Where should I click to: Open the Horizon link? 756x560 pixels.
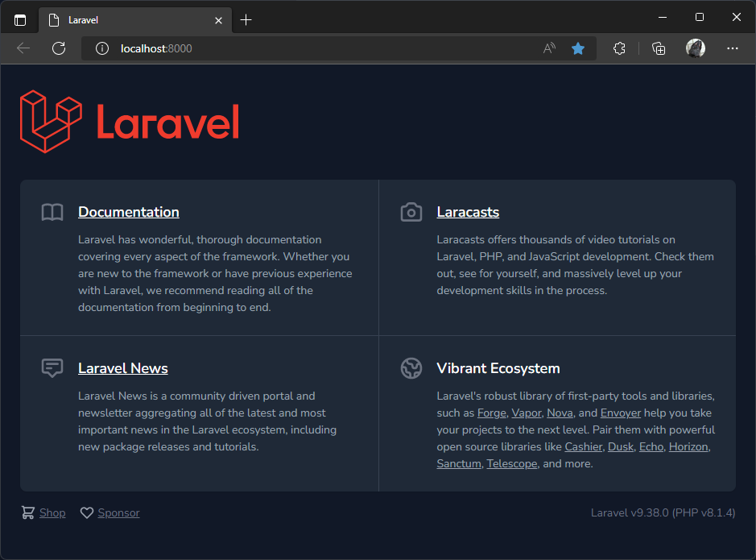688,446
